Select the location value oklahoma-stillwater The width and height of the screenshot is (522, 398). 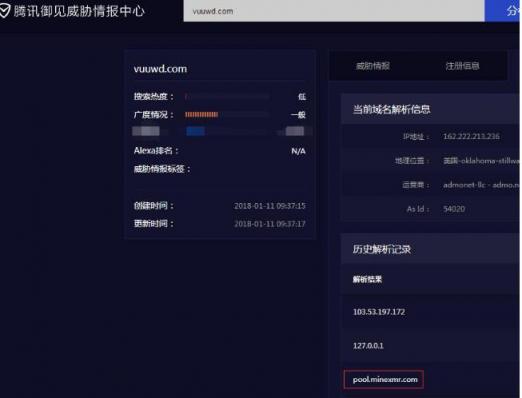[x=481, y=161]
